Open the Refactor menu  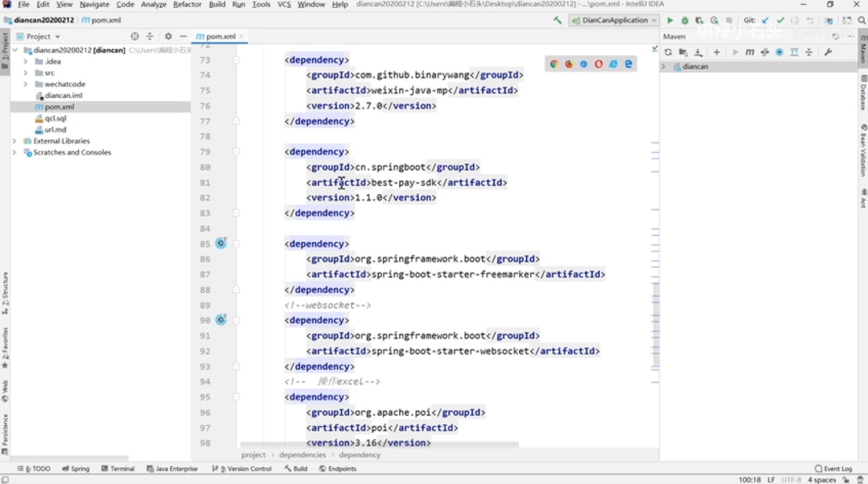187,4
